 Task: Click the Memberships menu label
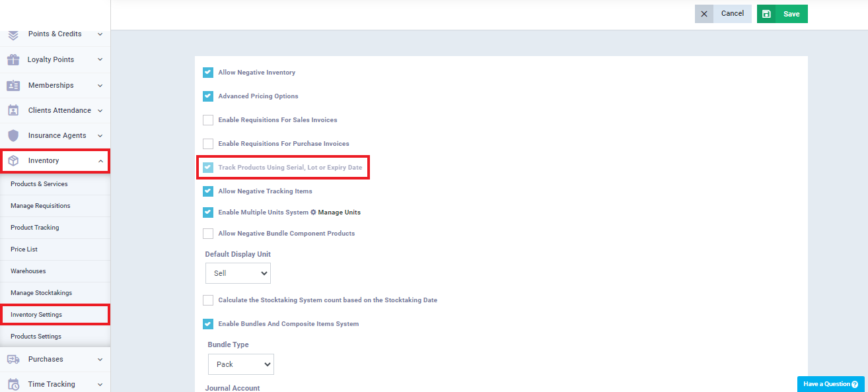51,85
